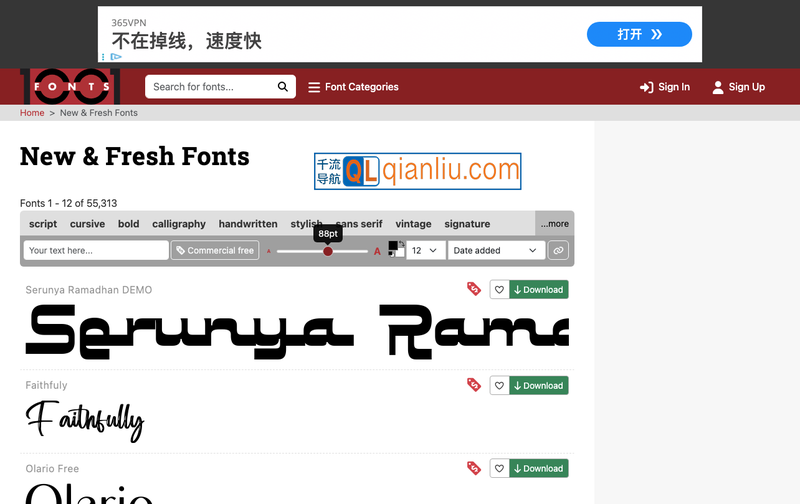Viewport: 800px width, 504px height.
Task: Click the Sign Up person icon
Action: point(718,87)
